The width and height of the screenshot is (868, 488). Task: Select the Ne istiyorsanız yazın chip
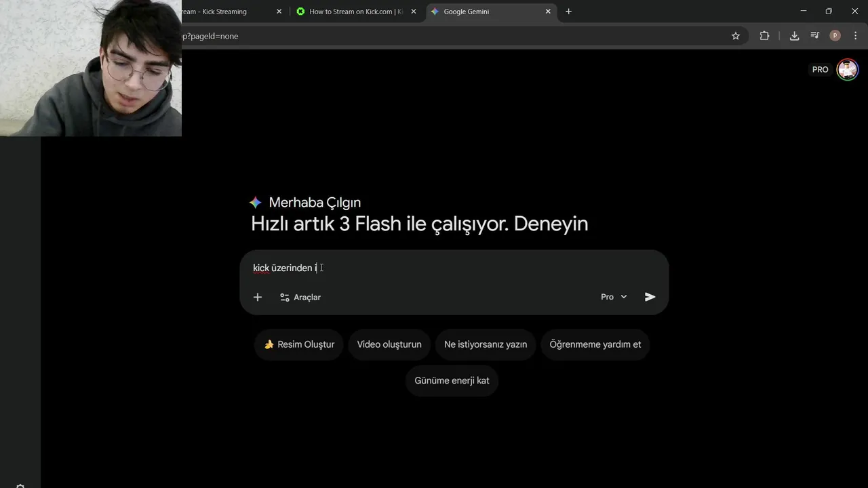486,344
